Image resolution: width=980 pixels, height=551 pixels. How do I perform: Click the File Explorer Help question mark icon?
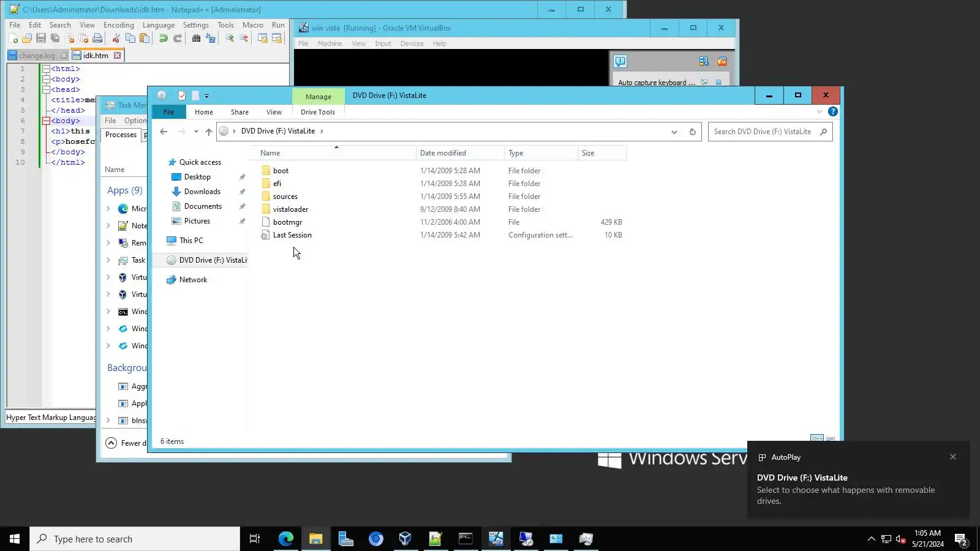832,111
